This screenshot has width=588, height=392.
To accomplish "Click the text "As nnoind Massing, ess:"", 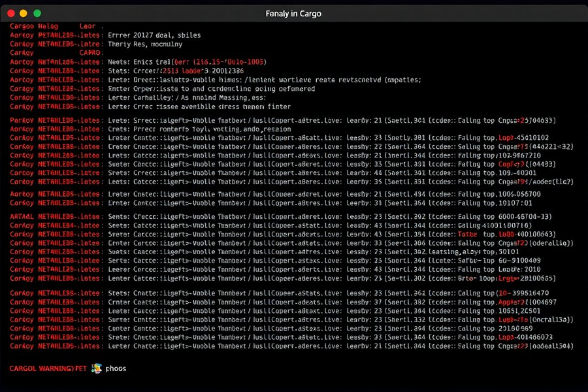I will 223,97.
